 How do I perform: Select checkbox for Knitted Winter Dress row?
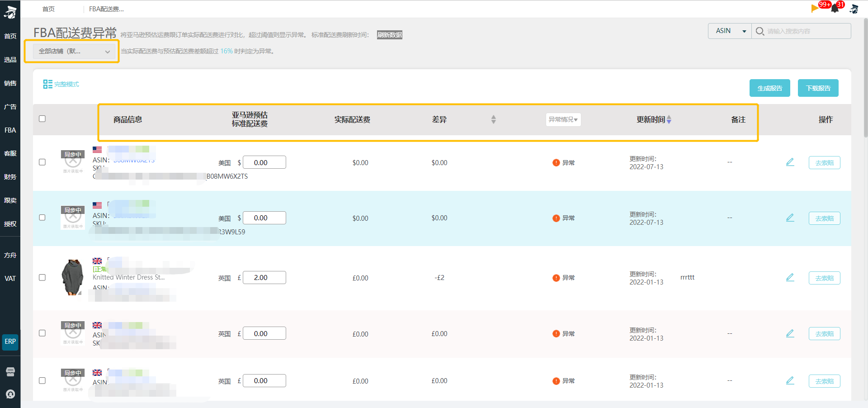coord(42,277)
